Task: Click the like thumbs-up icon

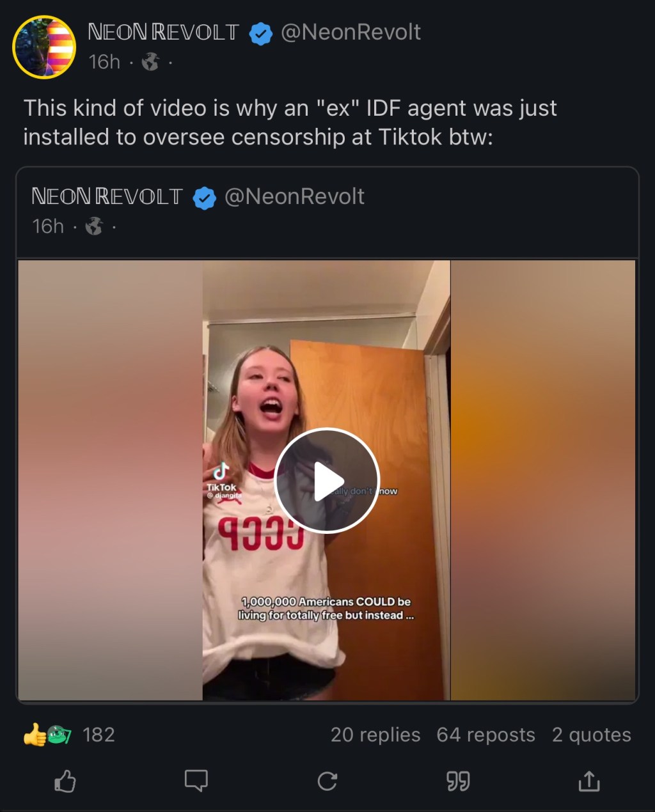Action: (65, 781)
